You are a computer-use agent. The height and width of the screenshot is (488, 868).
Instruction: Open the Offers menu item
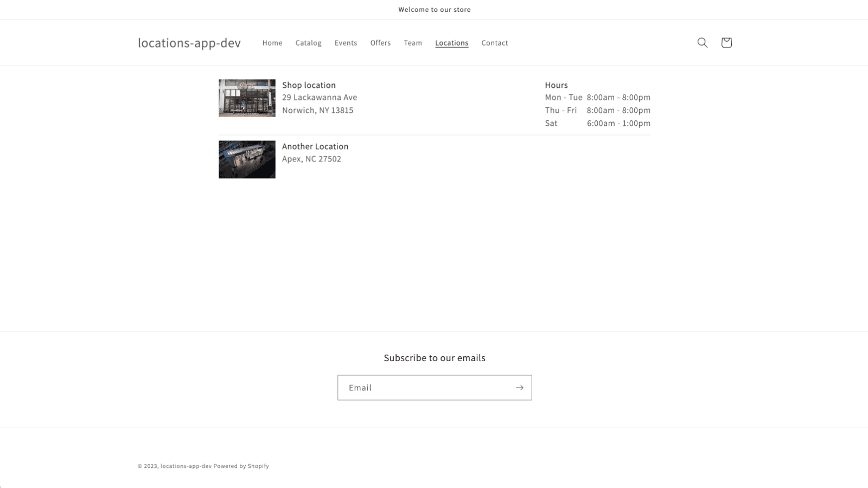point(380,42)
